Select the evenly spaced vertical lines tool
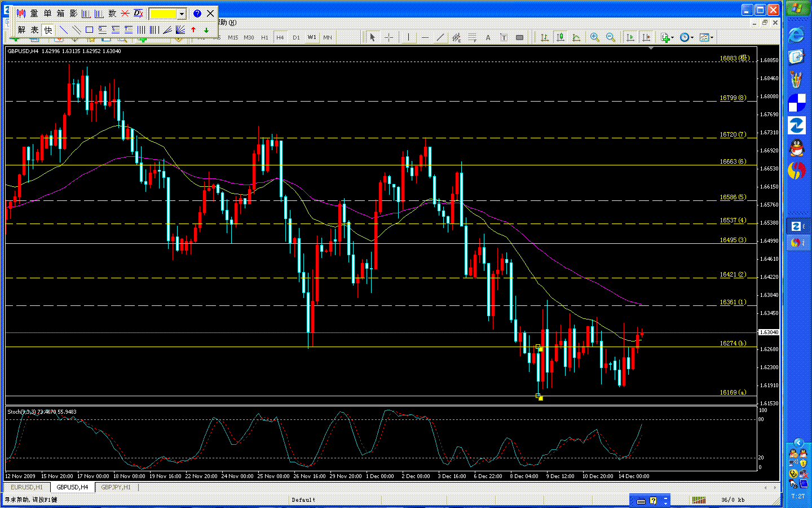812x508 pixels. click(x=142, y=30)
